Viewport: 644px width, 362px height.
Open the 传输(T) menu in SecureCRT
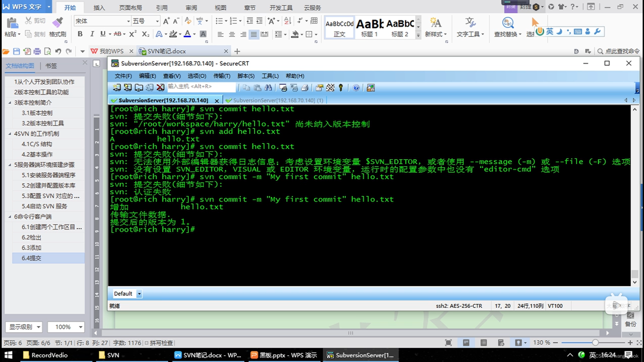pos(221,76)
